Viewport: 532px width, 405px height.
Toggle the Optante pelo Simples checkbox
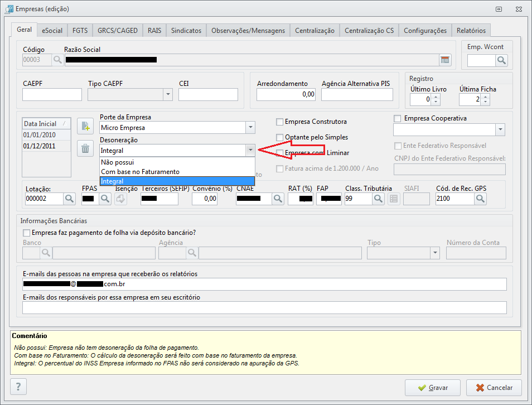tap(280, 137)
